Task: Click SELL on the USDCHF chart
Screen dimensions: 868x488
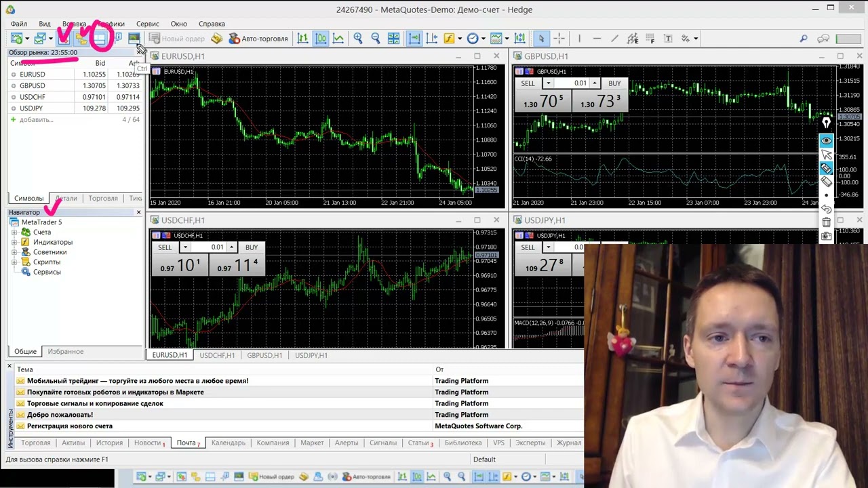Action: click(165, 247)
